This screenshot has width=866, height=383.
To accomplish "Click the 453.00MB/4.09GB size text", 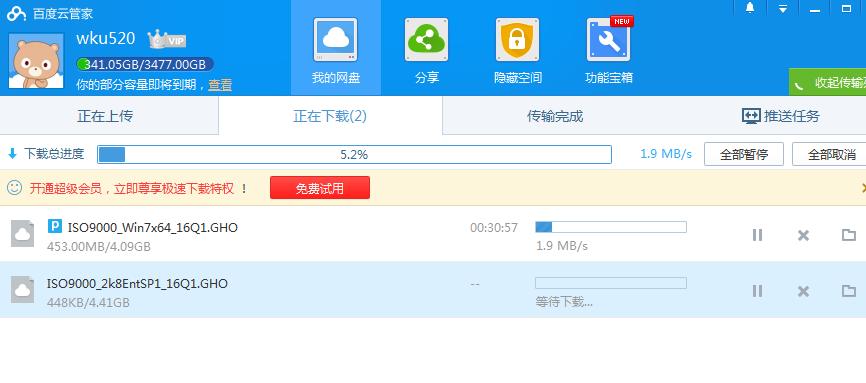I will [99, 246].
